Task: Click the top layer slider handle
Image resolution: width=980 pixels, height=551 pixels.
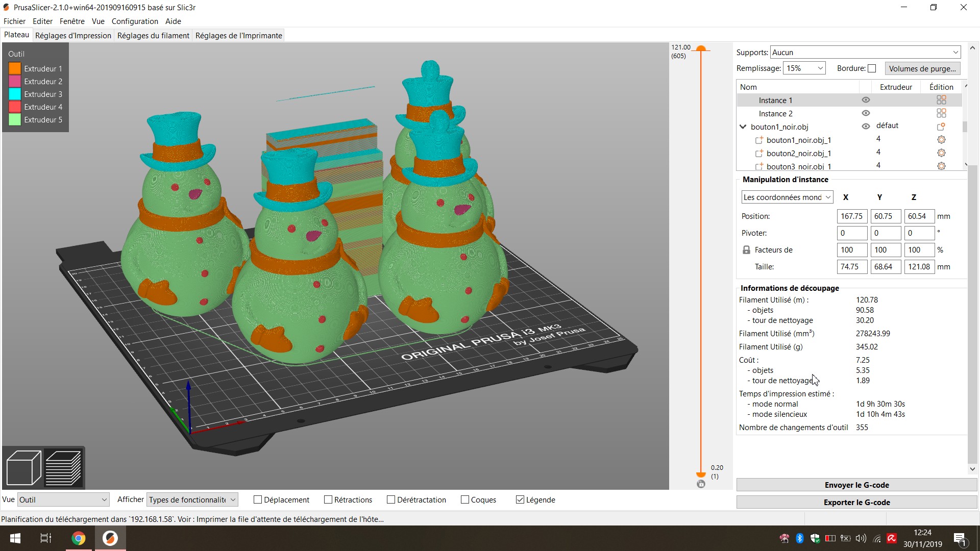Action: (701, 49)
